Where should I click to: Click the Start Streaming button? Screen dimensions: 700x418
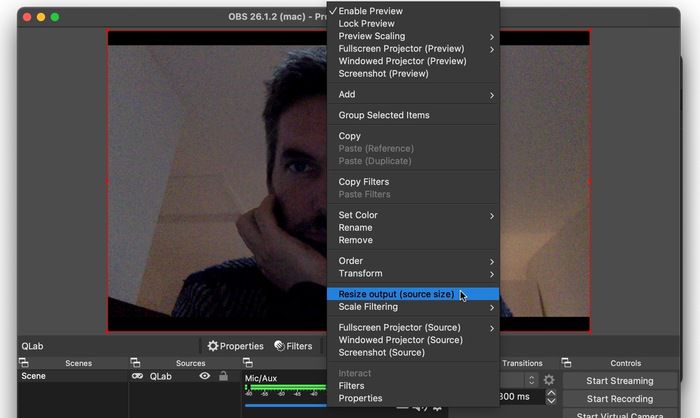(x=619, y=381)
